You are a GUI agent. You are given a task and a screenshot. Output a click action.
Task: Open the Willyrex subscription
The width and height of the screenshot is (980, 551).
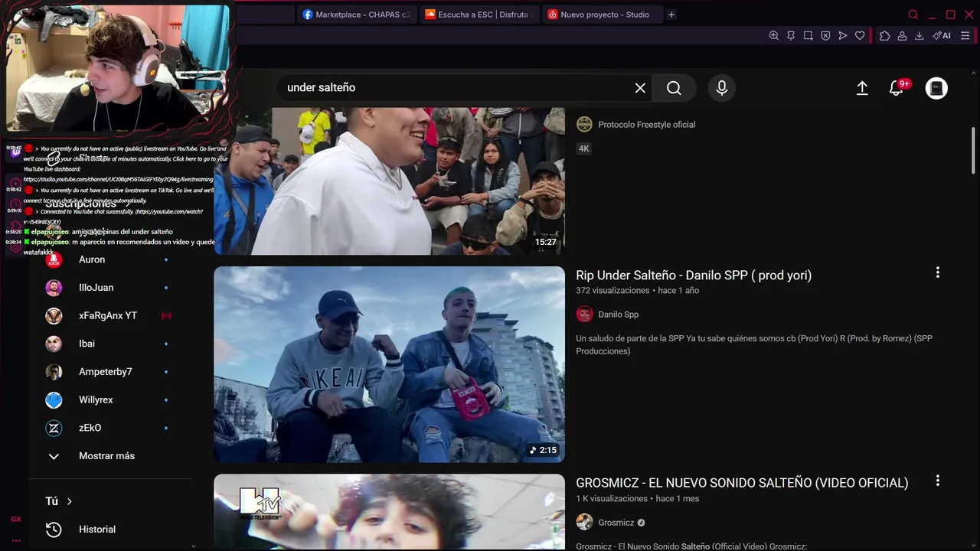[x=111, y=399]
